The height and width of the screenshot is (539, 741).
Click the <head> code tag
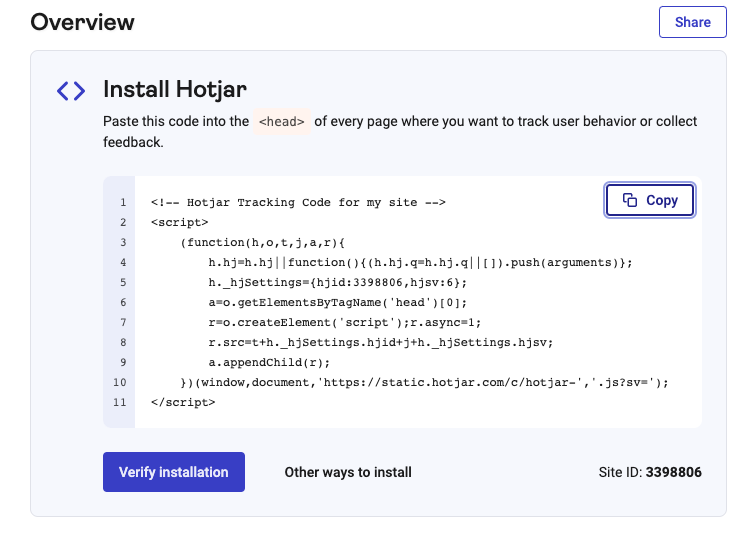[282, 121]
